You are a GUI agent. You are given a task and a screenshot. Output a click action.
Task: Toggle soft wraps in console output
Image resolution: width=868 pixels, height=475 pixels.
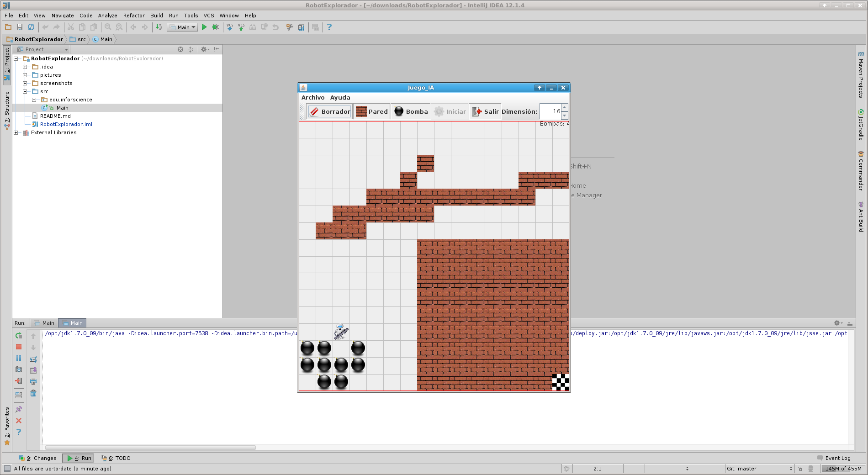tap(33, 359)
